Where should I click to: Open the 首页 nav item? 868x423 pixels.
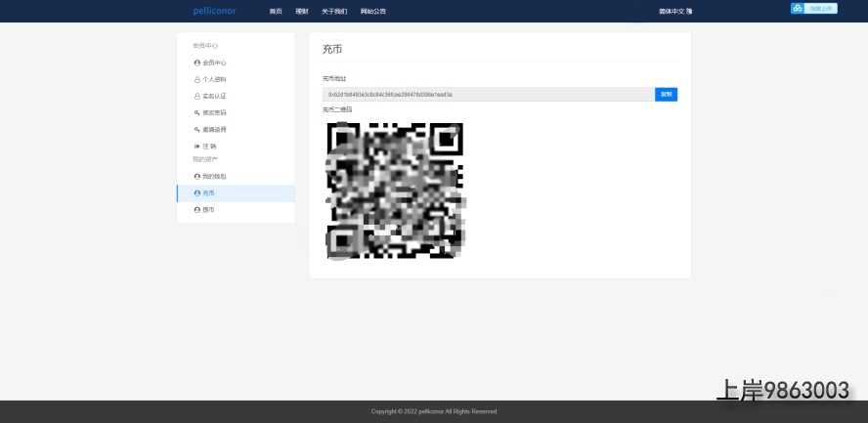pyautogui.click(x=276, y=11)
